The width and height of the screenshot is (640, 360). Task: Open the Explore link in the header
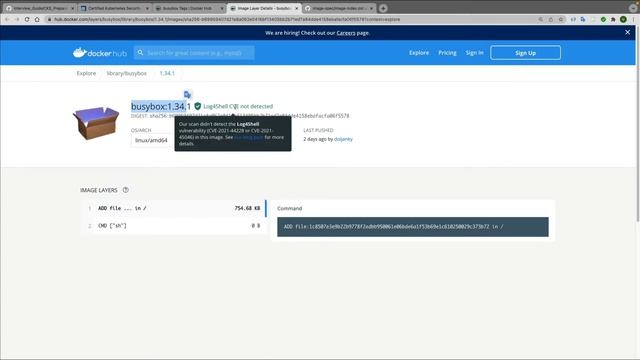tap(419, 53)
